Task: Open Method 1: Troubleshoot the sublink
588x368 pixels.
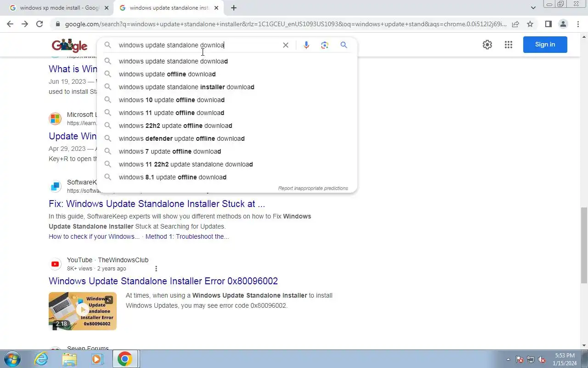Action: [x=187, y=236]
